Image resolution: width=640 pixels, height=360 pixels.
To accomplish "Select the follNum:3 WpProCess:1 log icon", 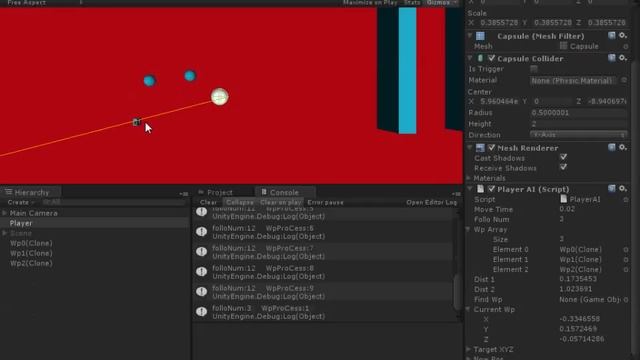I will (x=201, y=311).
